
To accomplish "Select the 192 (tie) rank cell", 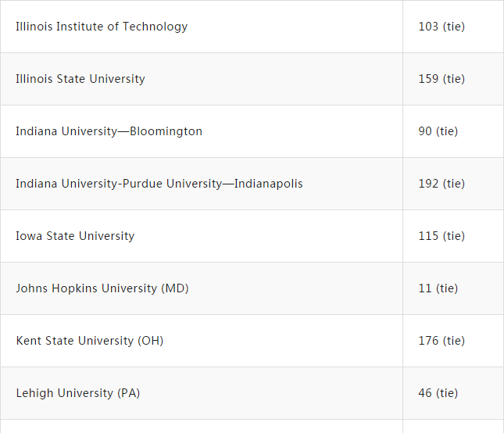I will (x=441, y=184).
